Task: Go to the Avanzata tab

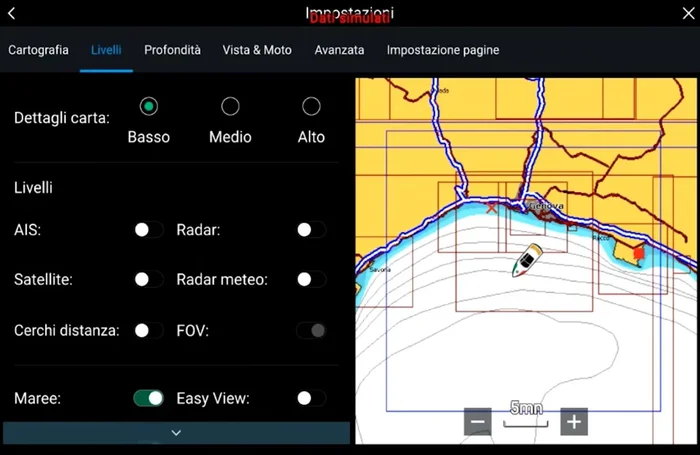Action: tap(339, 50)
